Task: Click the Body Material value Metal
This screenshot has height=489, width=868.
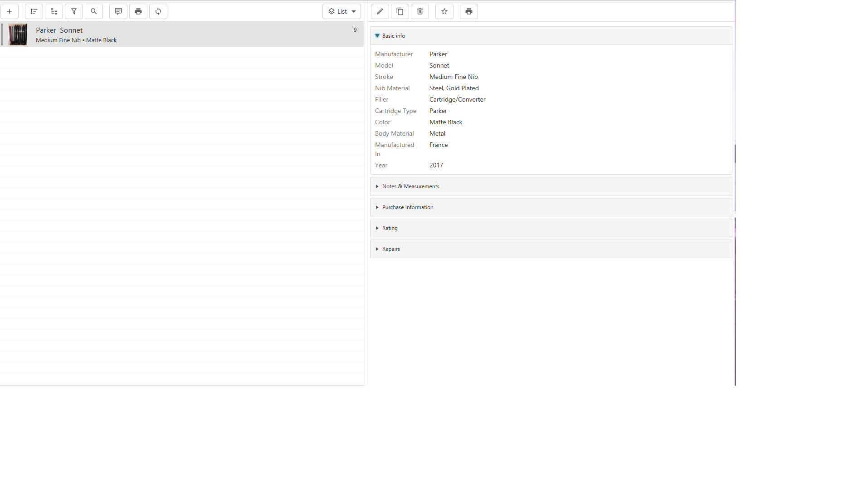Action: (x=437, y=133)
